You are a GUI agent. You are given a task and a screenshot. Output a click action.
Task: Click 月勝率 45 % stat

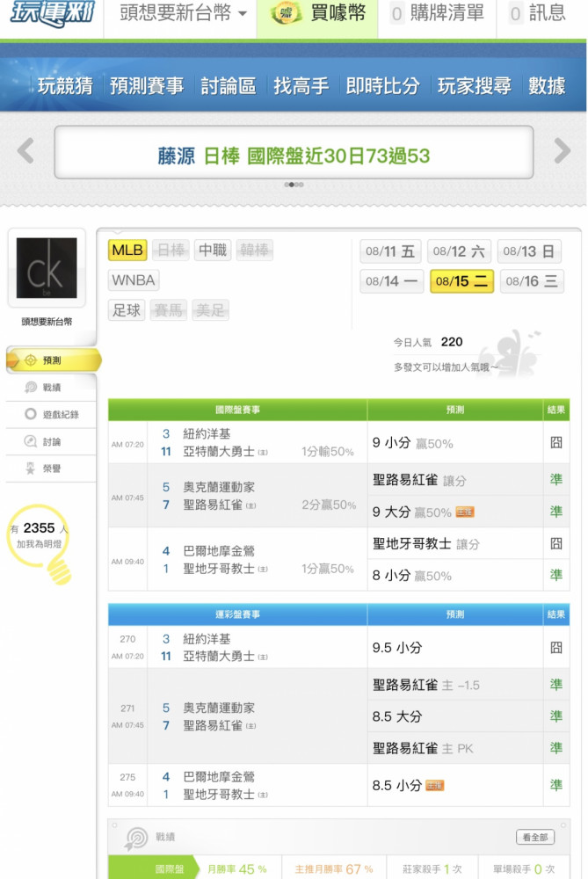click(x=237, y=869)
